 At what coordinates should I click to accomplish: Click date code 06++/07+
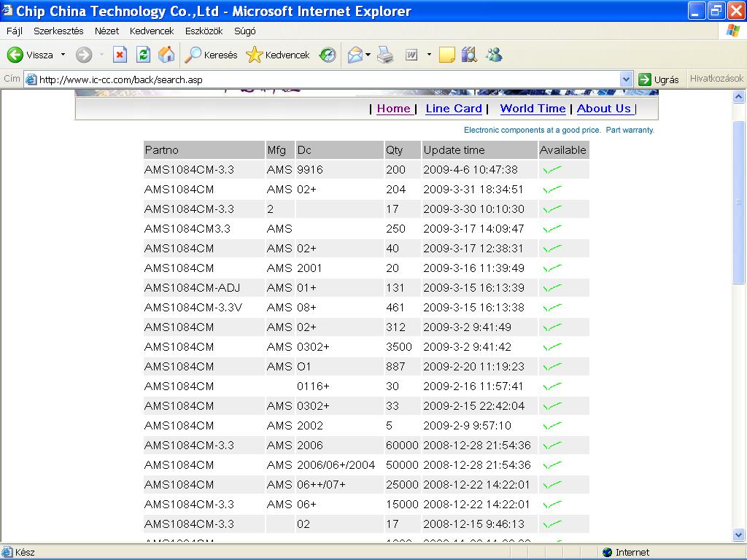tap(321, 485)
